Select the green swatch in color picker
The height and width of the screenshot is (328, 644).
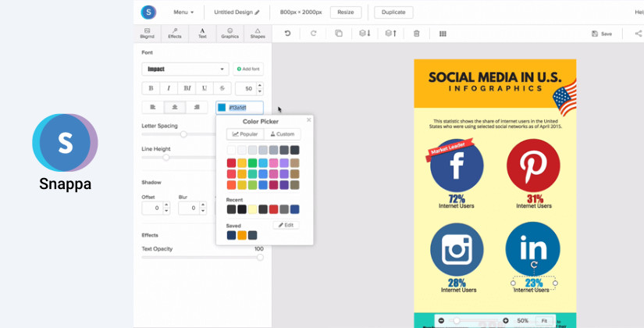click(252, 163)
